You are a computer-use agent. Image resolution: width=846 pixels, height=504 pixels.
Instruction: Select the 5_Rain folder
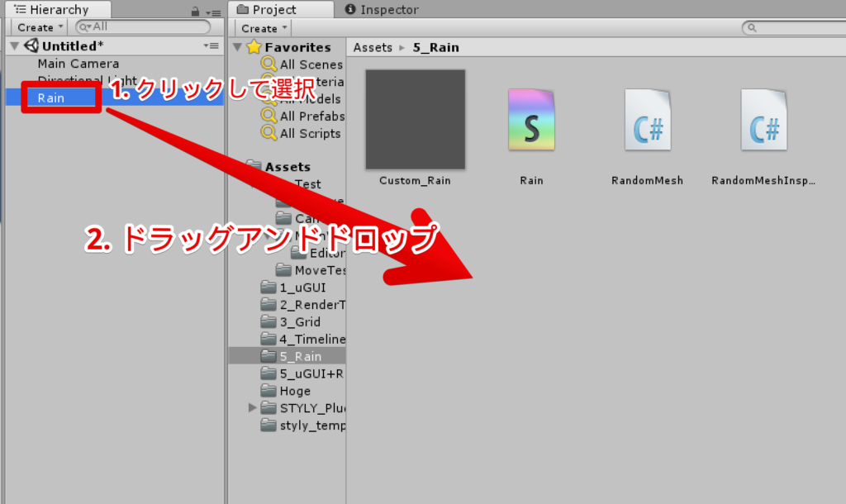301,357
